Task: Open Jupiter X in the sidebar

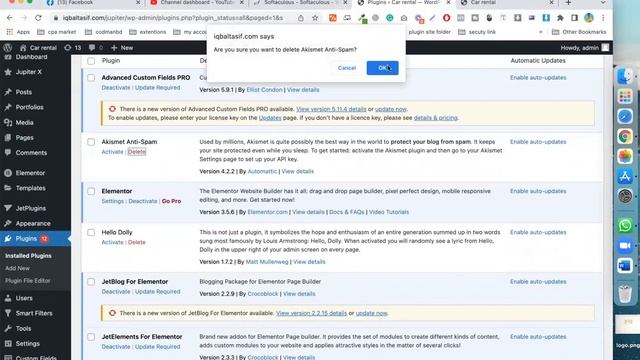Action: point(29,72)
